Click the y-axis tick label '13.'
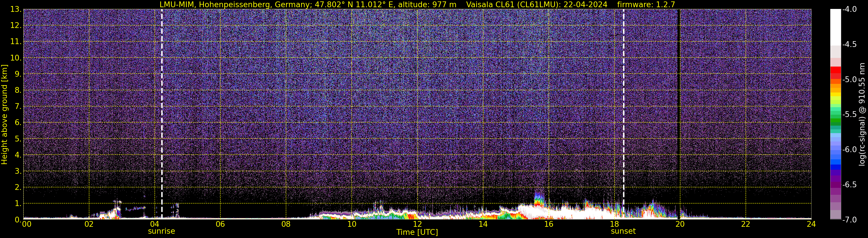This screenshot has width=868, height=238. coord(16,9)
